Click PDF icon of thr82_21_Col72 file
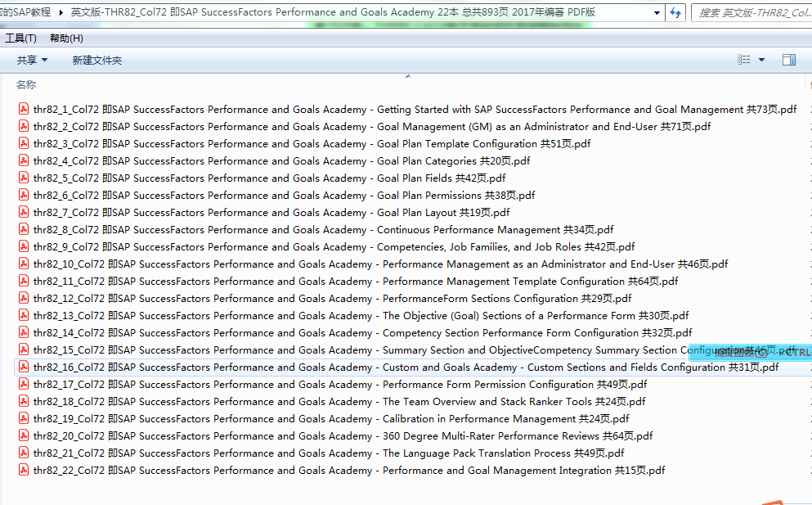The width and height of the screenshot is (812, 505). [x=23, y=452]
